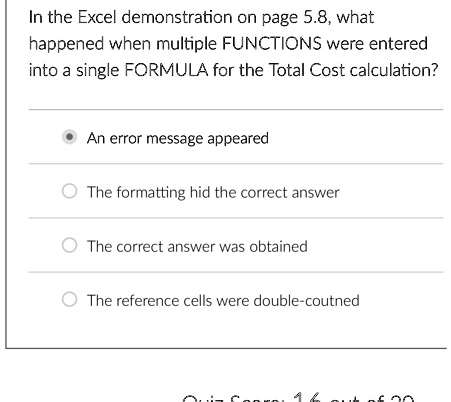Image resolution: width=451 pixels, height=402 pixels.
Task: Click the word "multiple" in the question
Action: coord(186,44)
